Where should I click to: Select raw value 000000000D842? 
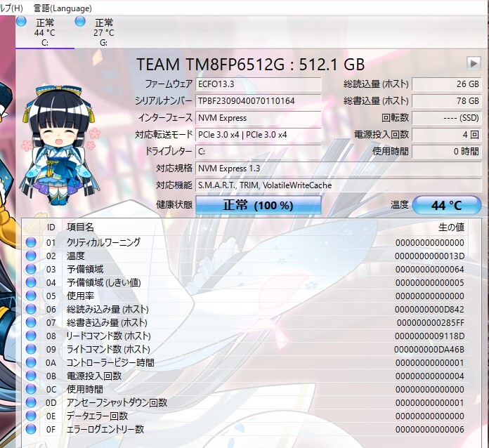[430, 309]
